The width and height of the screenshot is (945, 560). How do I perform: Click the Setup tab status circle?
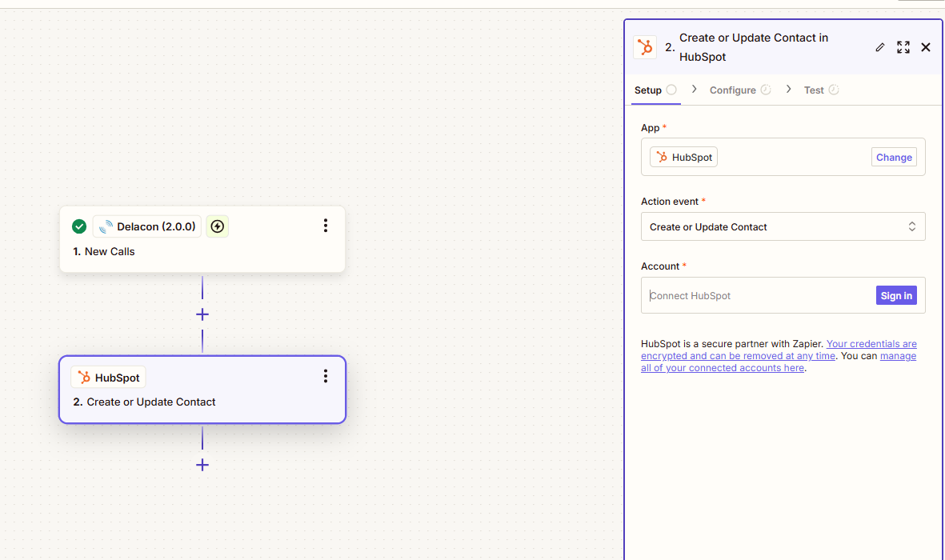671,90
